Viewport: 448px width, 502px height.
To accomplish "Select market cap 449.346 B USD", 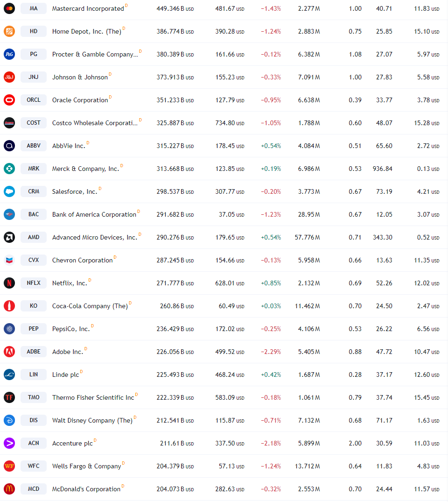I will (x=175, y=9).
